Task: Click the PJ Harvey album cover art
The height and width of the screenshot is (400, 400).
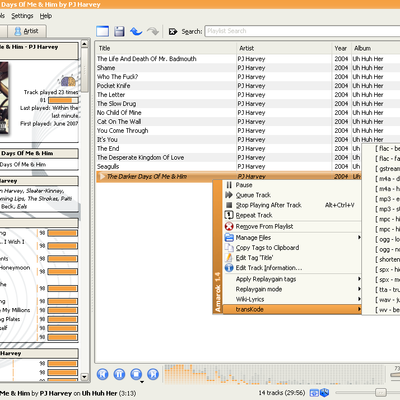Action: click(4, 98)
